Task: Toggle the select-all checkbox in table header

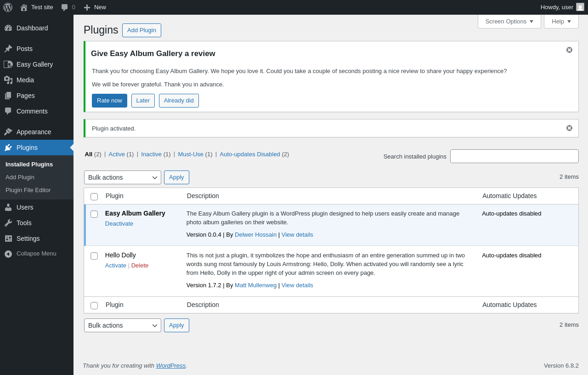Action: [x=94, y=197]
